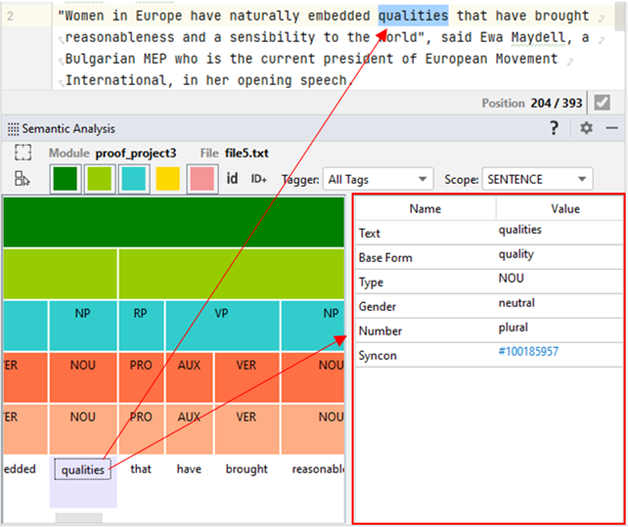Open the Scope 'SENTENCE' dropdown
Screen dimensions: 628x527
pyautogui.click(x=537, y=180)
